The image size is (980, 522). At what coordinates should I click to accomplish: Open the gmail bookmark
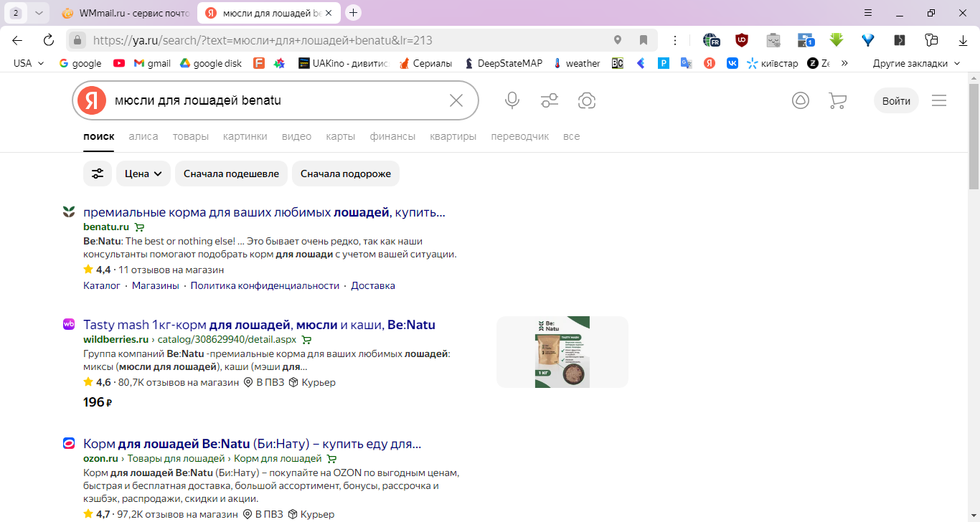tap(152, 63)
